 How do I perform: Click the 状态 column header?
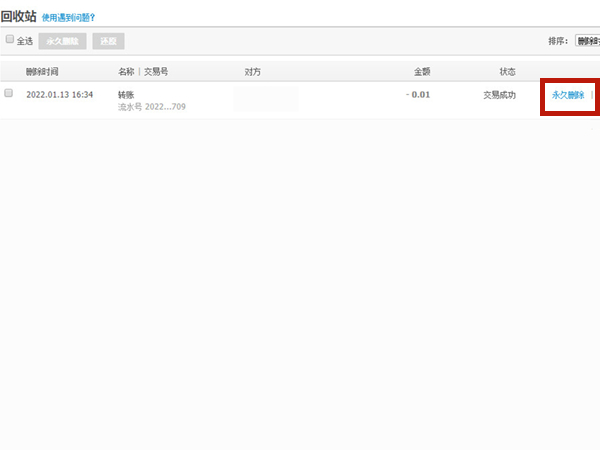pyautogui.click(x=507, y=71)
